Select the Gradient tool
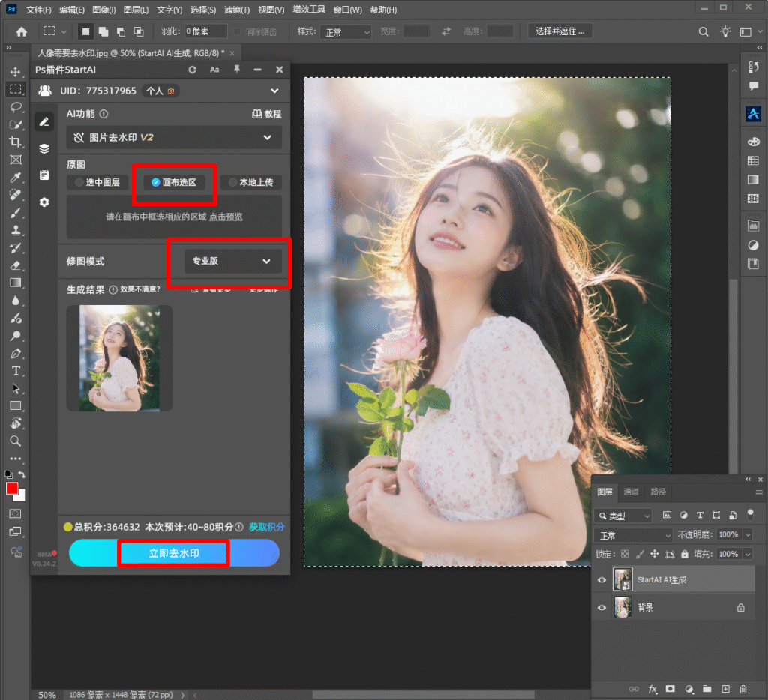The width and height of the screenshot is (768, 700). pos(15,283)
